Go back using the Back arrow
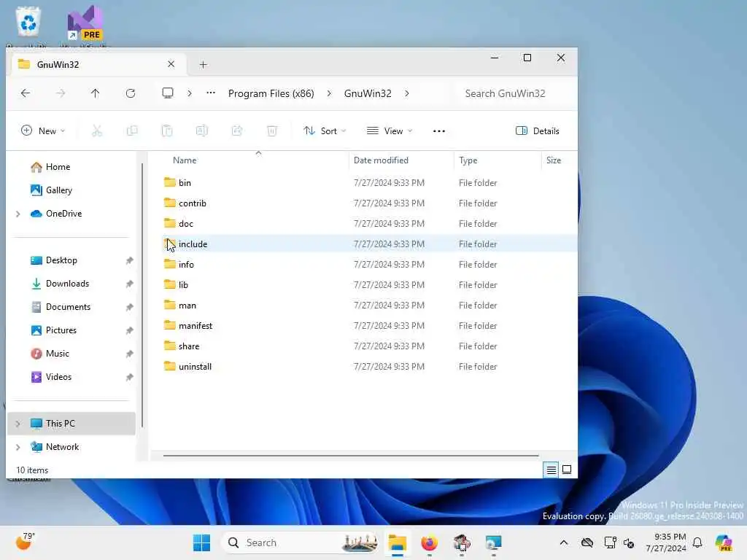The width and height of the screenshot is (747, 560). click(x=26, y=93)
